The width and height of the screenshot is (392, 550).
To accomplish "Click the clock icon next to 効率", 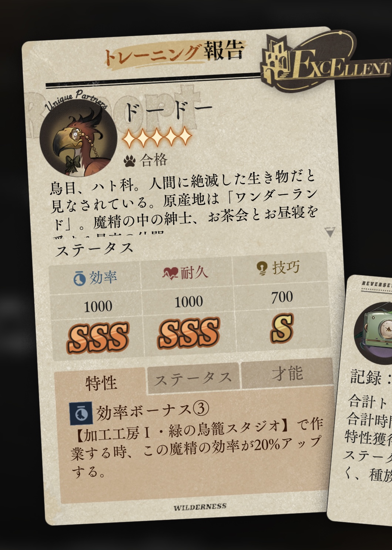I will click(79, 279).
